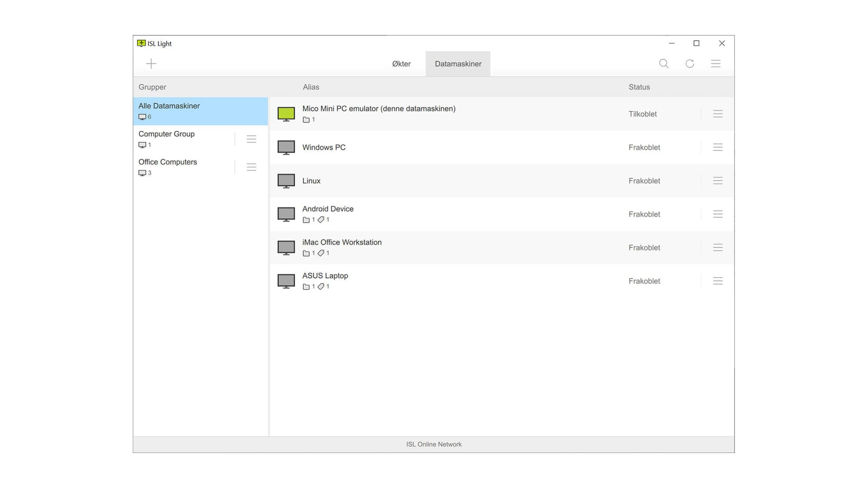Select the Alle Datamaskiner group
868x488 pixels.
(200, 111)
